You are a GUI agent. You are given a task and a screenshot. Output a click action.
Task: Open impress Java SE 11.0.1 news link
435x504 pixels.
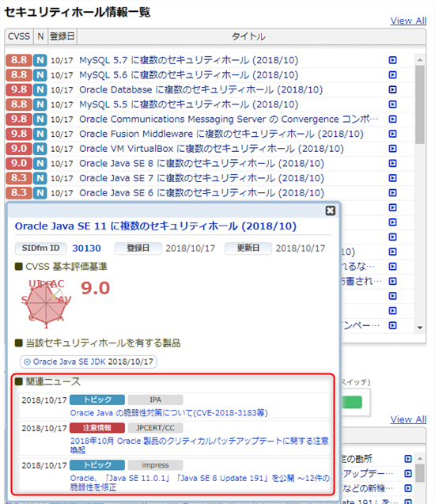tap(200, 483)
